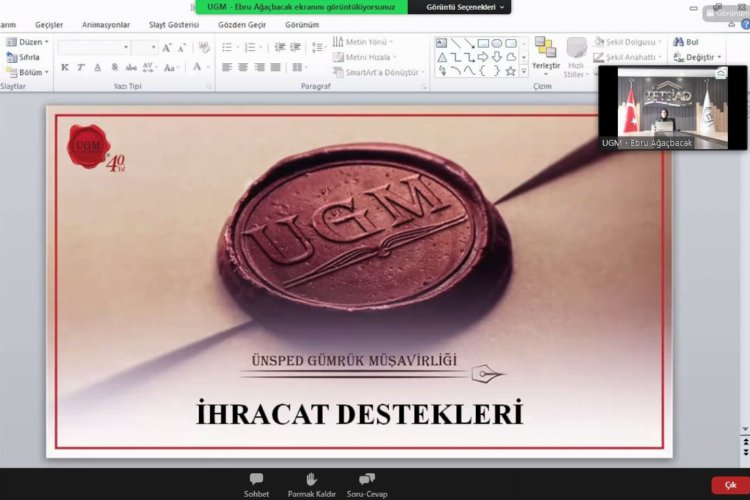This screenshot has width=750, height=500.
Task: Select the oval shape in gallery
Action: [497, 43]
